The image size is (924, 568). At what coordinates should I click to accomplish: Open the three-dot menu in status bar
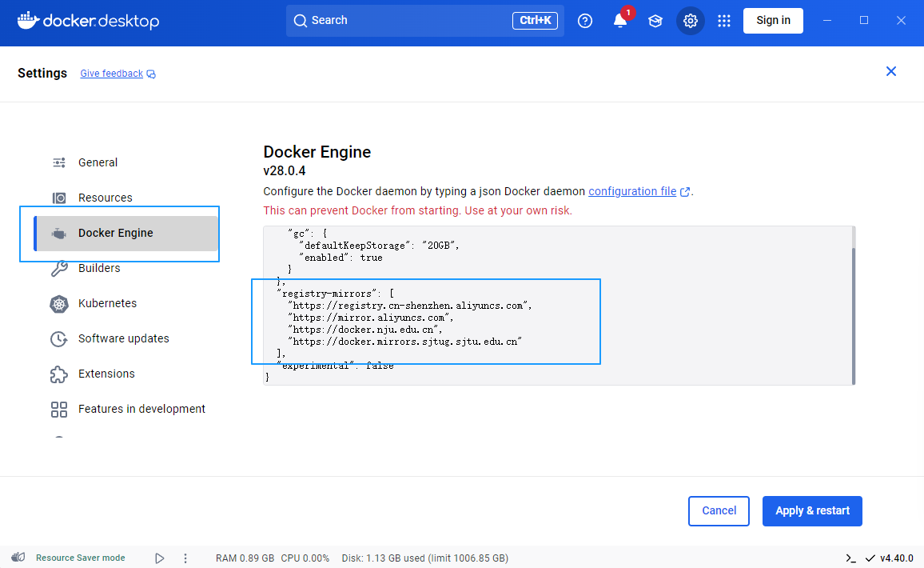tap(185, 558)
